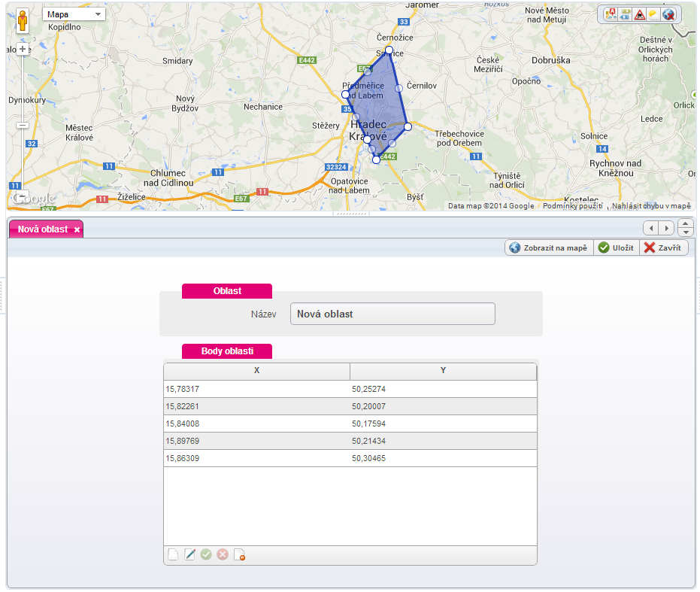Click the edit row pencil icon
Screen dimensions: 700x592
189,555
